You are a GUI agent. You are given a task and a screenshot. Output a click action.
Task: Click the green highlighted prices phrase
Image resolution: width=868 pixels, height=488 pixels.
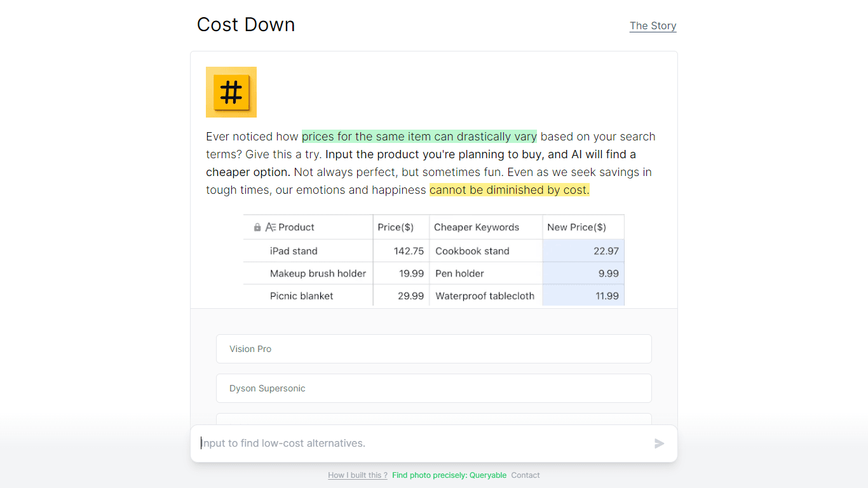(419, 137)
